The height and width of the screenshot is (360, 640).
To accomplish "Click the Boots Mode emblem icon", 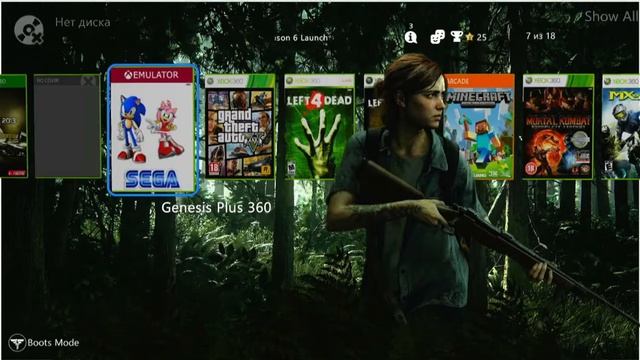I will [17, 343].
